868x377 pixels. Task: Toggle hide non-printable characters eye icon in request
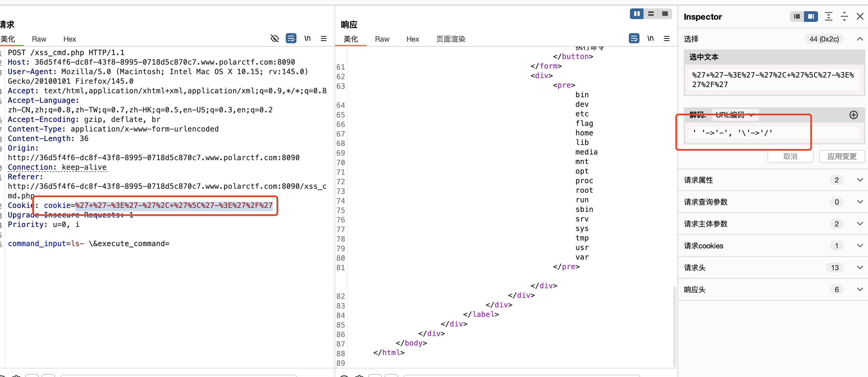pyautogui.click(x=275, y=38)
